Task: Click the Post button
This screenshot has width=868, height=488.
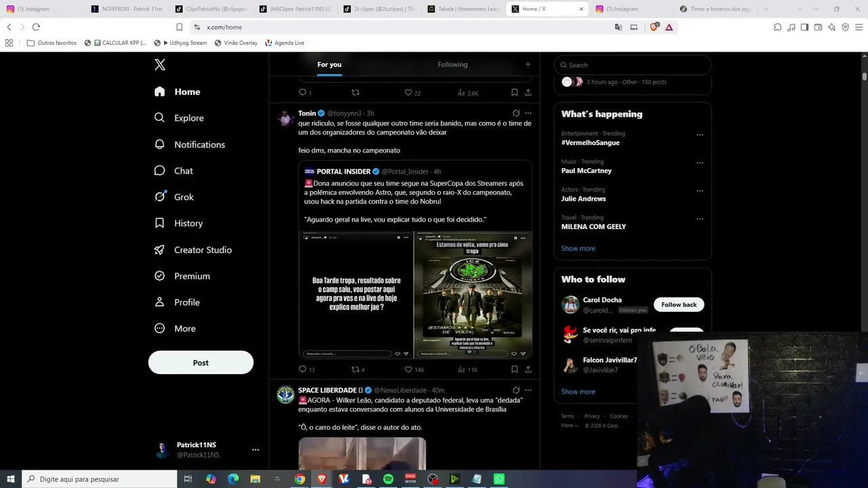Action: pos(201,363)
